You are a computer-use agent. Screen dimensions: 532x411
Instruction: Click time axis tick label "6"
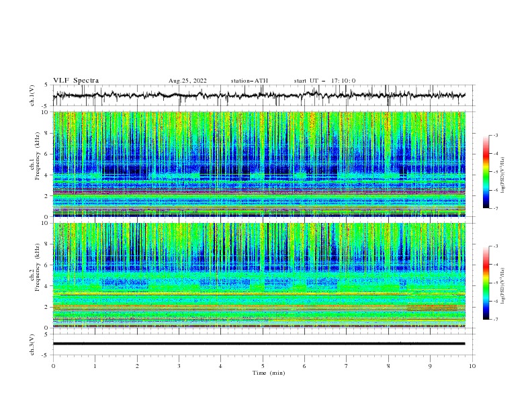pyautogui.click(x=304, y=366)
